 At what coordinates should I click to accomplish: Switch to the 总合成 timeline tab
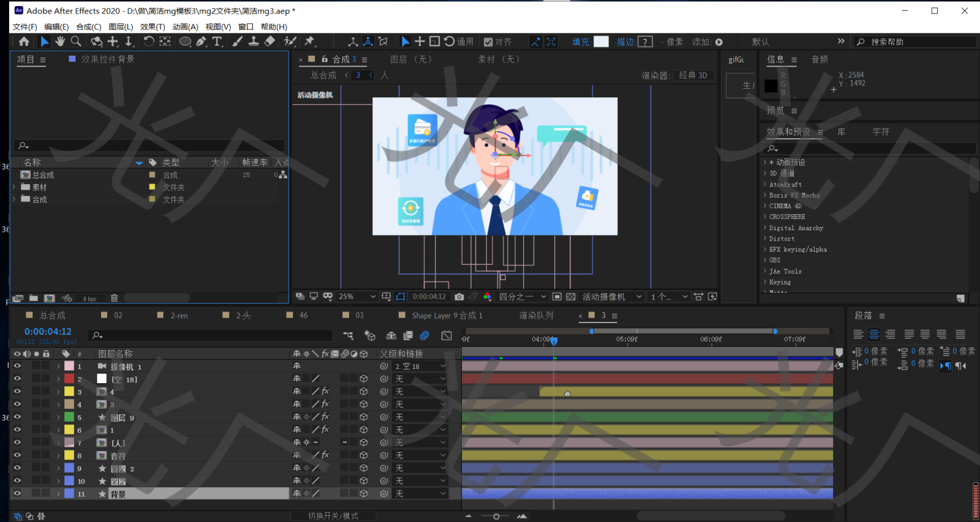[x=52, y=316]
